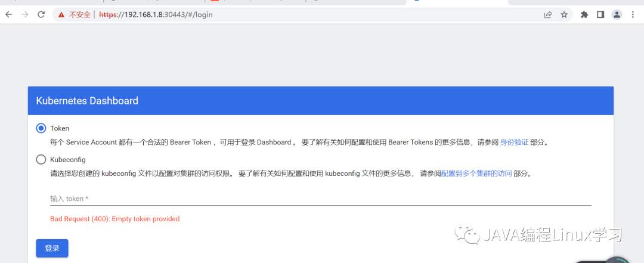Open the not secure warning triangle

[x=61, y=15]
